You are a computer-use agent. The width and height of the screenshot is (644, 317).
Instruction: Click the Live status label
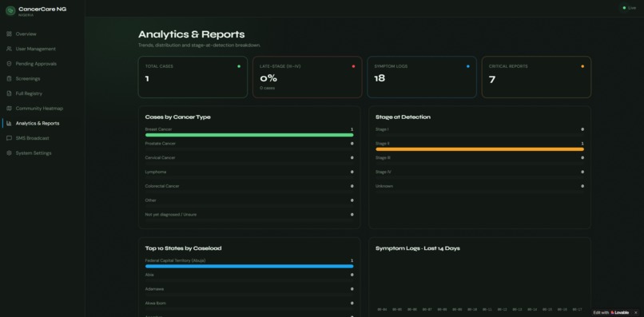point(632,8)
